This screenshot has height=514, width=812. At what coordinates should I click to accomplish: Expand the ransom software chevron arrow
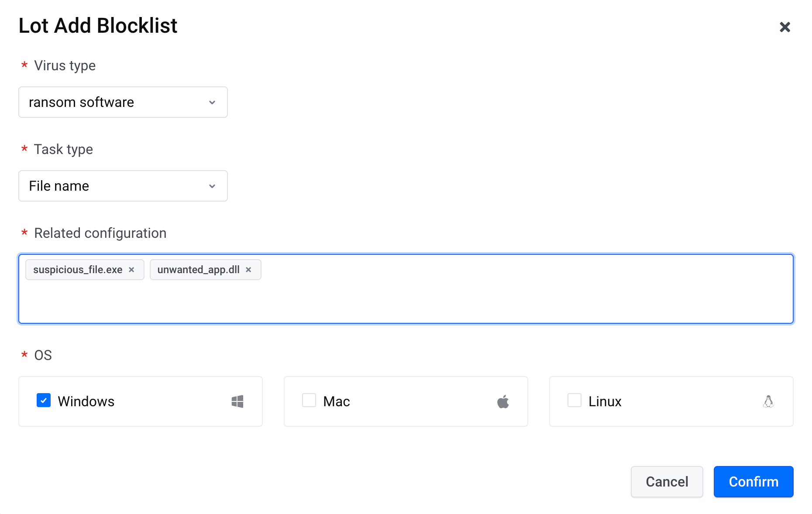(x=212, y=103)
